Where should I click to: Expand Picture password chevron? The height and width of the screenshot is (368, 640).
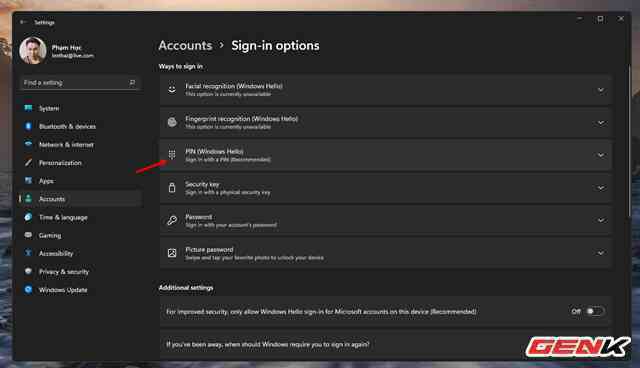601,253
